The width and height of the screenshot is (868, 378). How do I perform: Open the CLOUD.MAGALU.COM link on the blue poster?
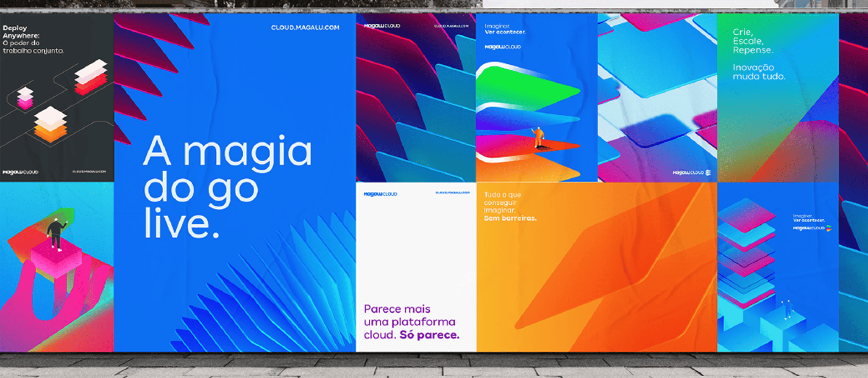305,28
